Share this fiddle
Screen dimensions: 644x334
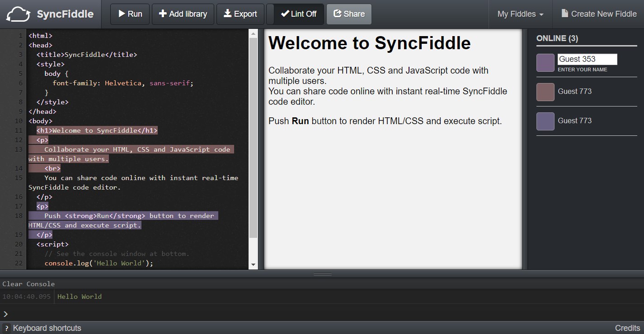click(349, 14)
